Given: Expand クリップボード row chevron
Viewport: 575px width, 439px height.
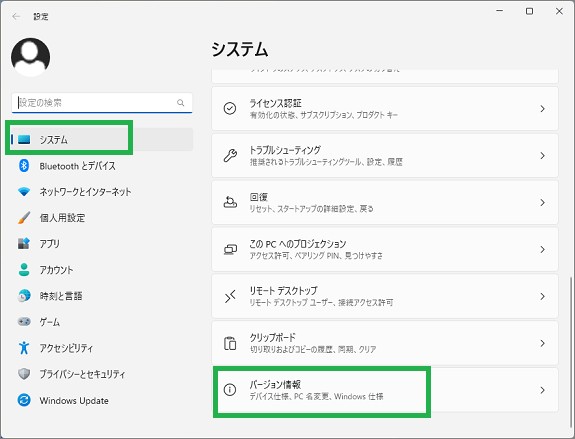Looking at the screenshot, I should coord(542,343).
